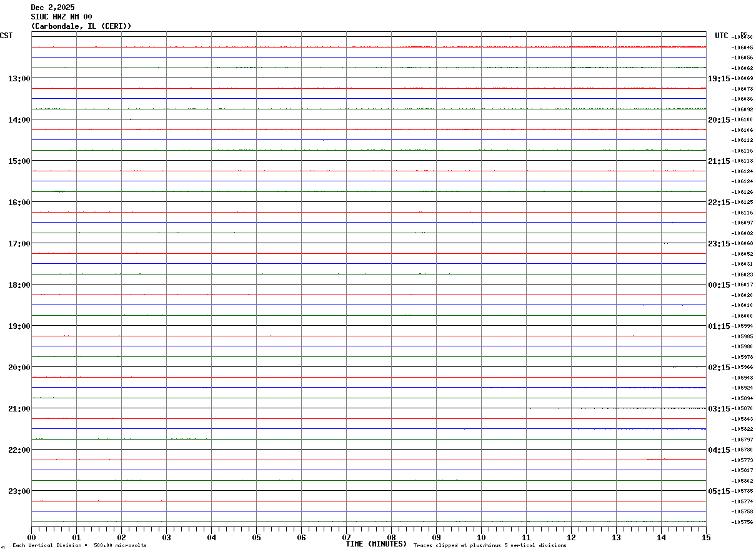The height and width of the screenshot is (554, 756).
Task: Click the '19:15' UTC time label
Action: 719,78
